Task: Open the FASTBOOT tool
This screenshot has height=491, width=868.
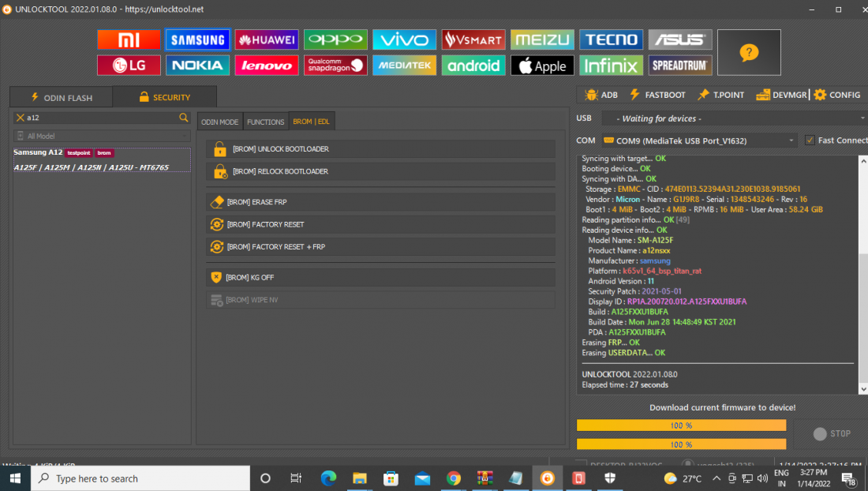Action: (657, 95)
